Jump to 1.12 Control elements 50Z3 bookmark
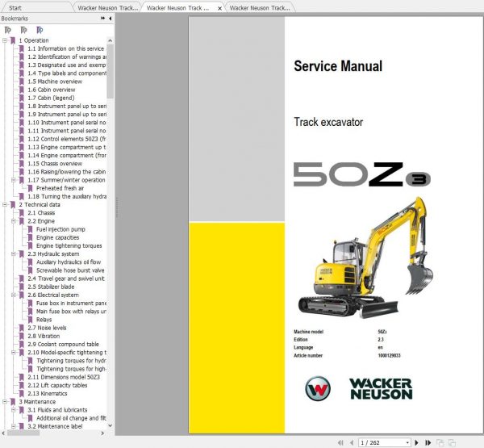The image size is (484, 448). pyautogui.click(x=67, y=139)
